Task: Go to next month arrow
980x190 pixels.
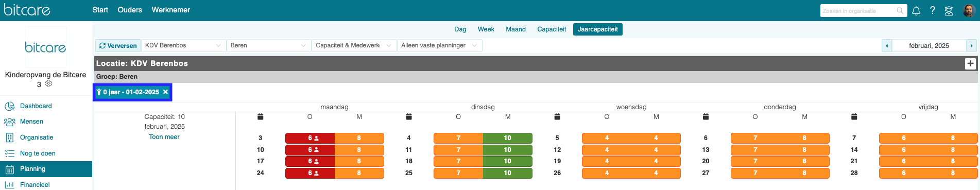Action: [x=971, y=46]
